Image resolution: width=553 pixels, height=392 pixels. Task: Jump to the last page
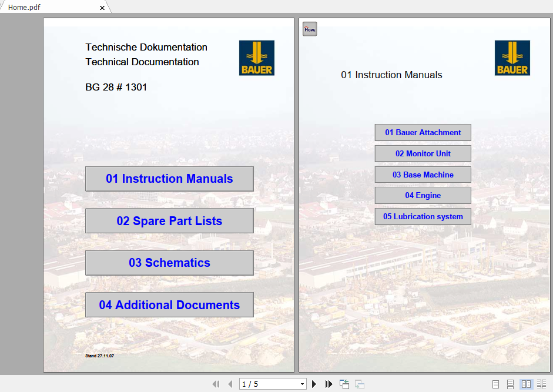[x=329, y=384]
